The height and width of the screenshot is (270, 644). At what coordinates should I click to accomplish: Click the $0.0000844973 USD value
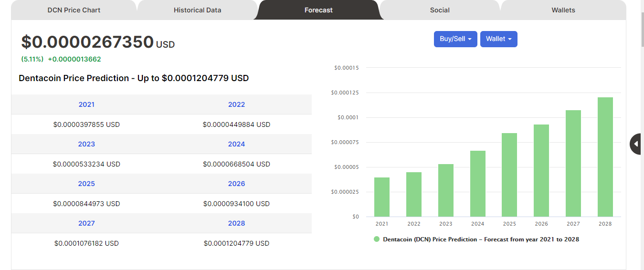point(86,204)
